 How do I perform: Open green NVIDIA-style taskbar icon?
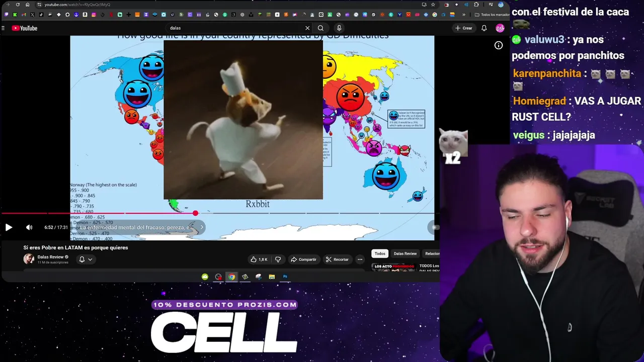pyautogui.click(x=205, y=277)
